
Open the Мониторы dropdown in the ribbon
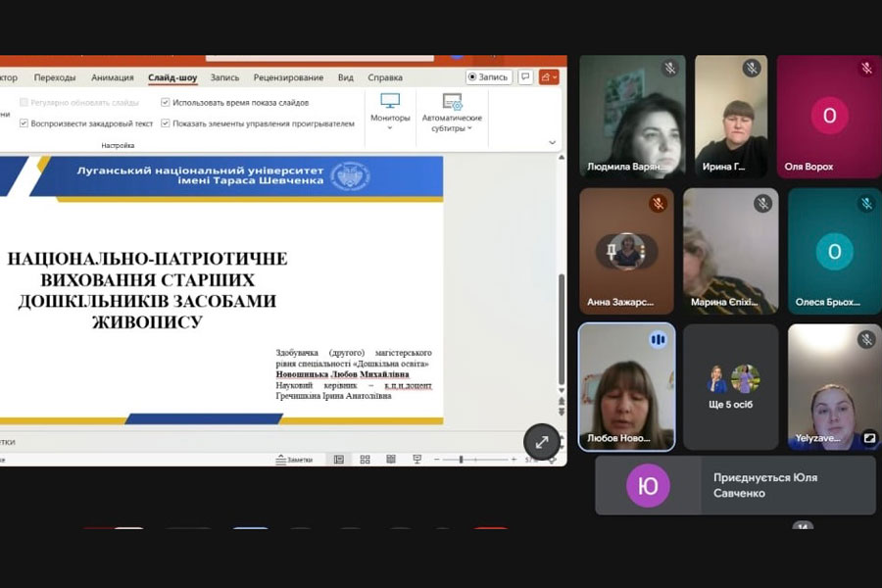coord(390,111)
